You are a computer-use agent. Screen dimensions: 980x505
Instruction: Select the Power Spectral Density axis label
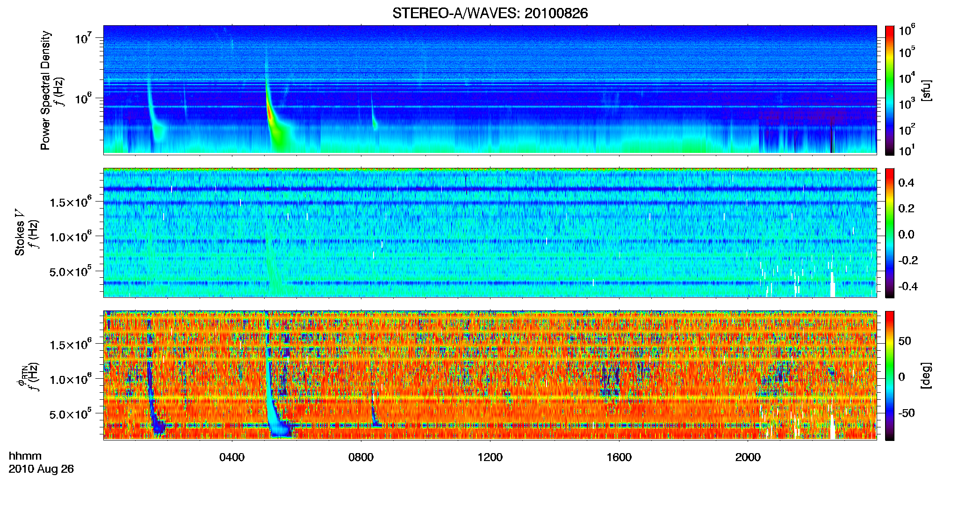pos(45,90)
